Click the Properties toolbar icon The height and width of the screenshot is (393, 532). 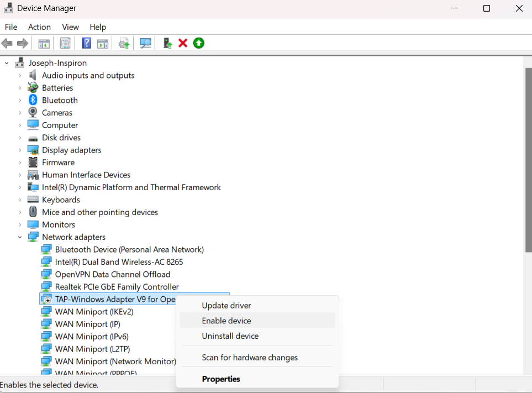pos(65,43)
